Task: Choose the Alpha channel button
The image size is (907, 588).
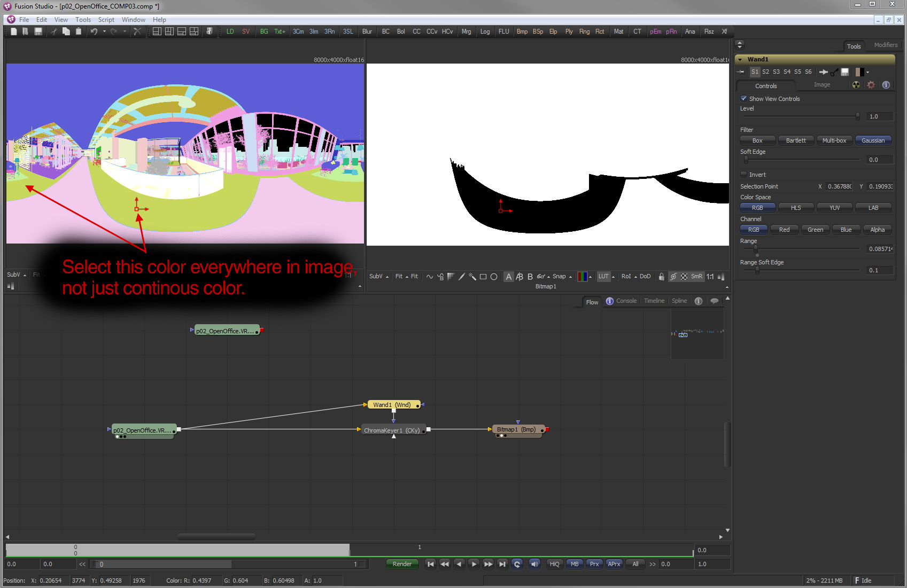Action: (x=877, y=230)
